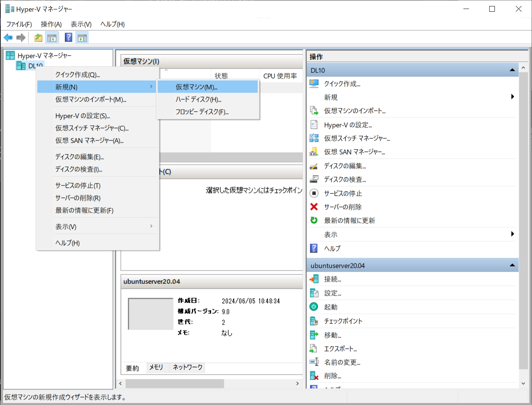Open the ファイル(F) menu
Viewport: 532px width, 405px height.
pos(19,24)
